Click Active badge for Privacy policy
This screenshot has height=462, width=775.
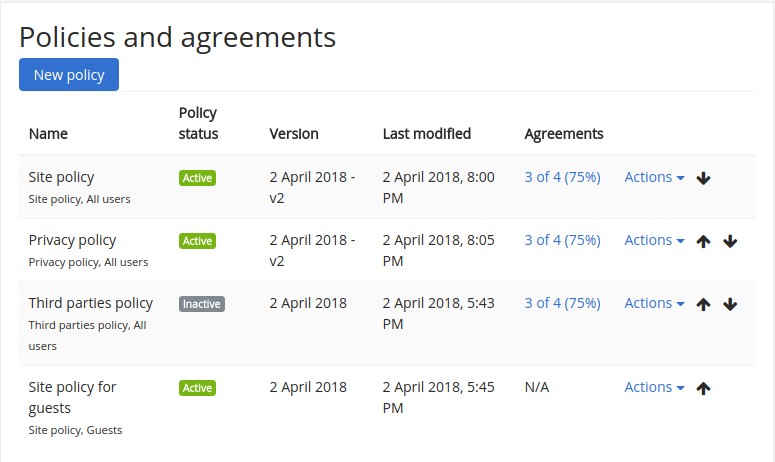tap(197, 241)
